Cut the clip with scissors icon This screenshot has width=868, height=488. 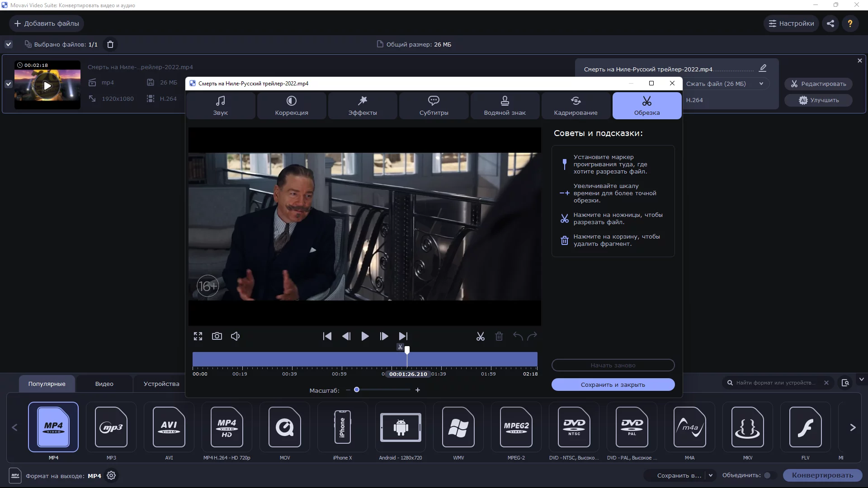(480, 336)
